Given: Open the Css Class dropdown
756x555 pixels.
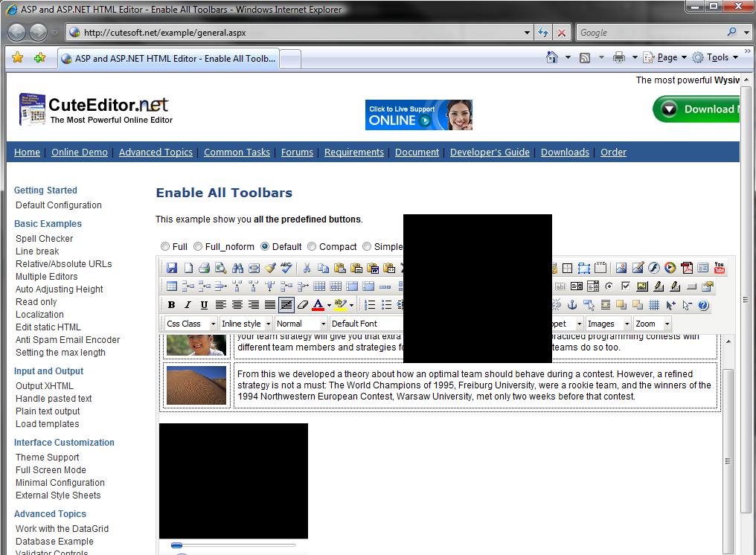Looking at the screenshot, I should click(x=191, y=324).
